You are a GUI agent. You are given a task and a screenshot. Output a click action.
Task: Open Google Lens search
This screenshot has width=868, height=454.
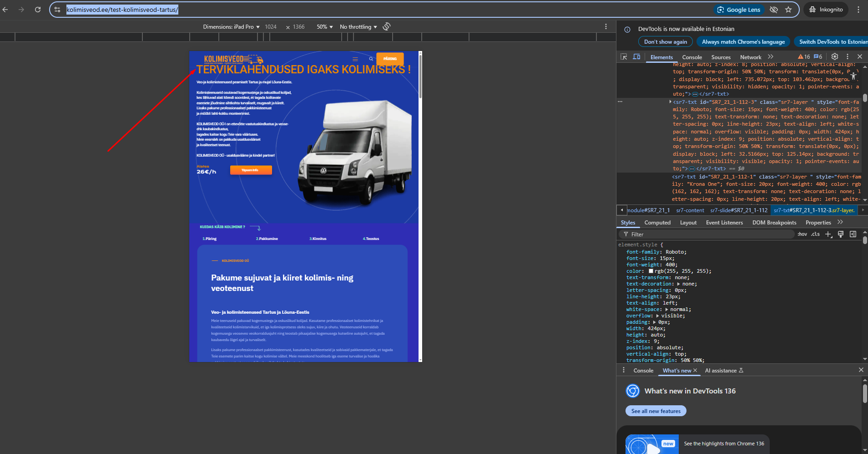[739, 10]
